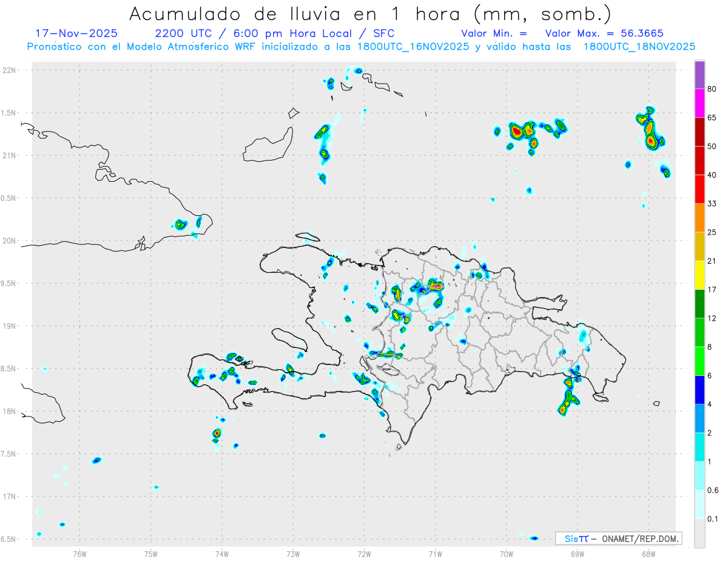Viewport: 728px width, 562px height.
Task: Click the purple swatch above 80 on the colorbar
Action: [699, 75]
